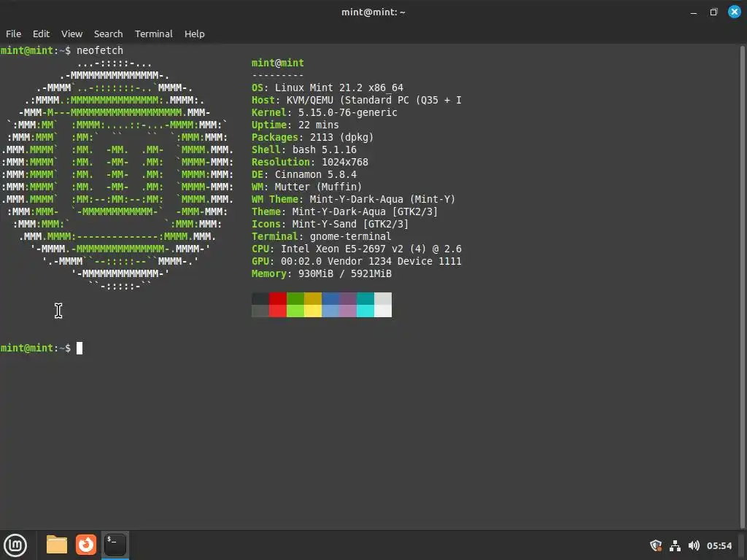Close the terminal window
Screen dimensions: 747x560
734,12
